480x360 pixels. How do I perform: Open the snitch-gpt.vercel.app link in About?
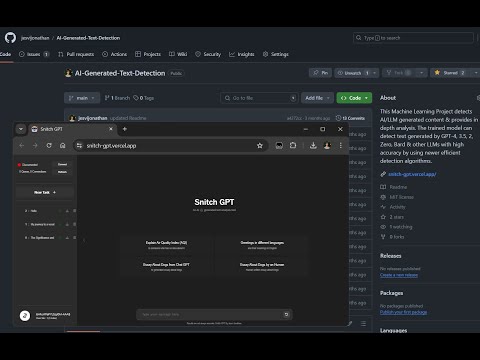412,174
